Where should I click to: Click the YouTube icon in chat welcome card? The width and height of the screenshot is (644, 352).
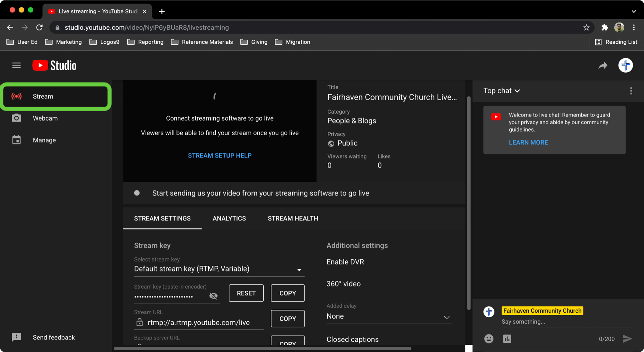click(x=496, y=117)
